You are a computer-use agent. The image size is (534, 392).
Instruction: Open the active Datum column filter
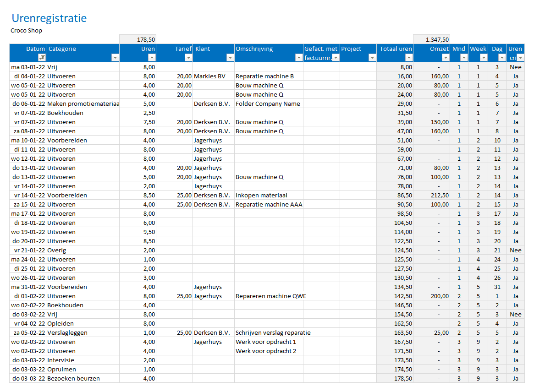click(42, 58)
